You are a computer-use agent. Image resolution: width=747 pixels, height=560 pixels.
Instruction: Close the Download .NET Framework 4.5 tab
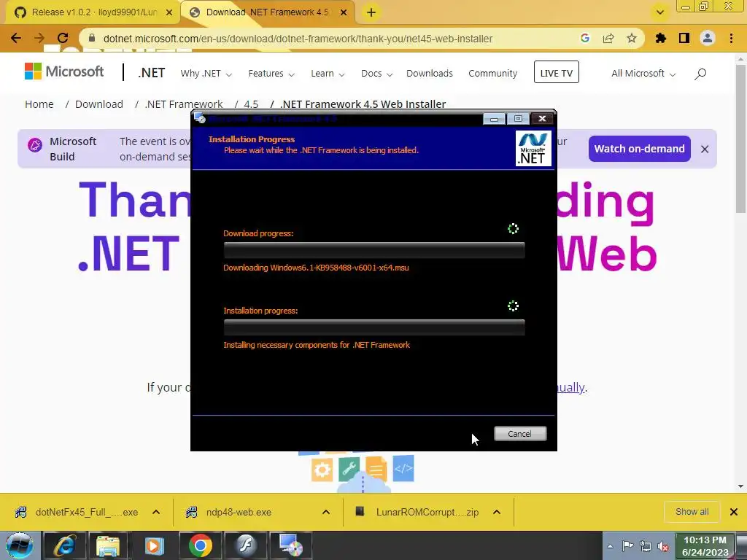(344, 13)
